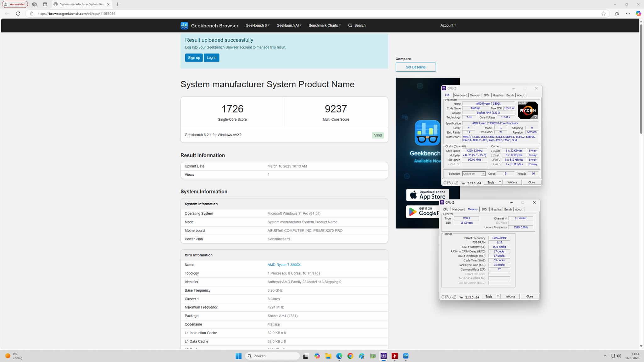The width and height of the screenshot is (644, 362).
Task: Click the Valid result badge
Action: click(x=378, y=135)
